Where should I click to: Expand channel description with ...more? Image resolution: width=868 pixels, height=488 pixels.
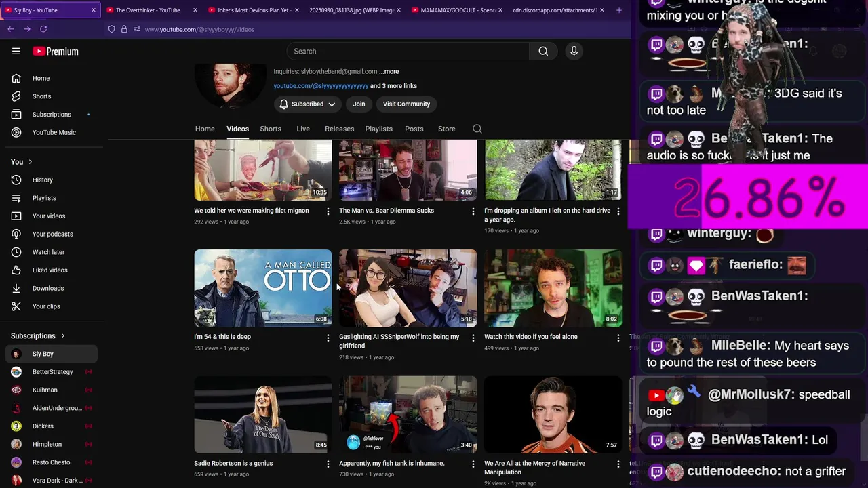pyautogui.click(x=389, y=71)
